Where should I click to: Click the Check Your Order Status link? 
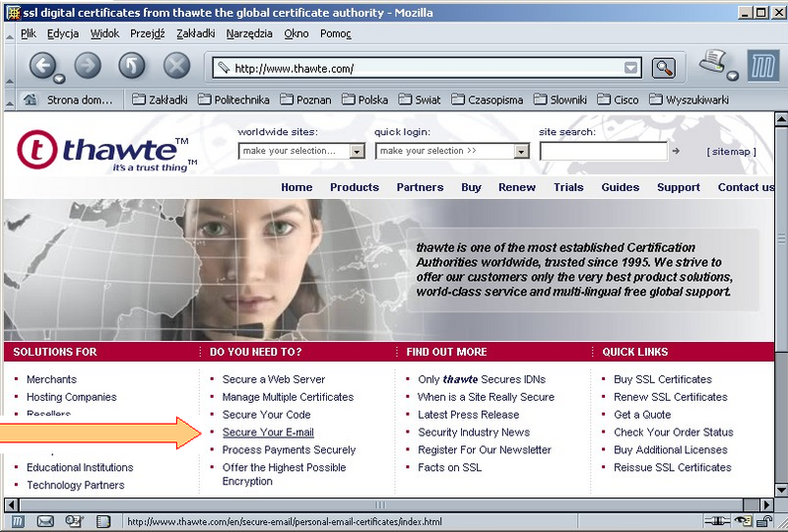674,432
